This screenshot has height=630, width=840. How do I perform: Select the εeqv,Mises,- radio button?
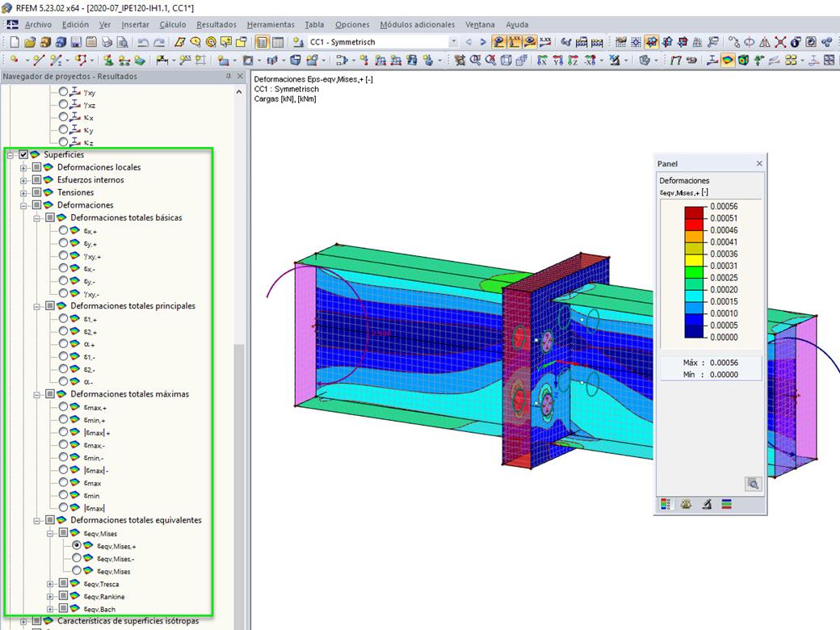click(77, 557)
